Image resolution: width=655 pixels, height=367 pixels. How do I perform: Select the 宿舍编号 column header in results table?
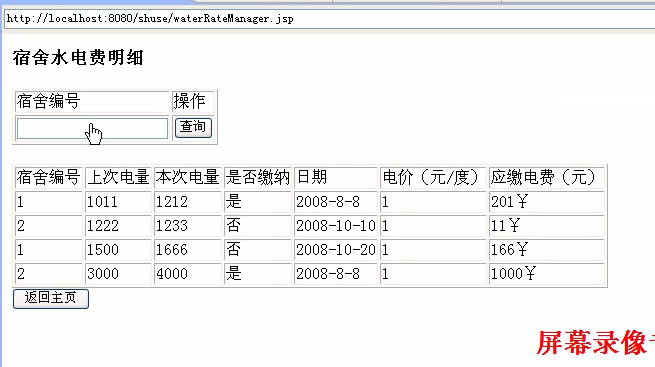(48, 177)
